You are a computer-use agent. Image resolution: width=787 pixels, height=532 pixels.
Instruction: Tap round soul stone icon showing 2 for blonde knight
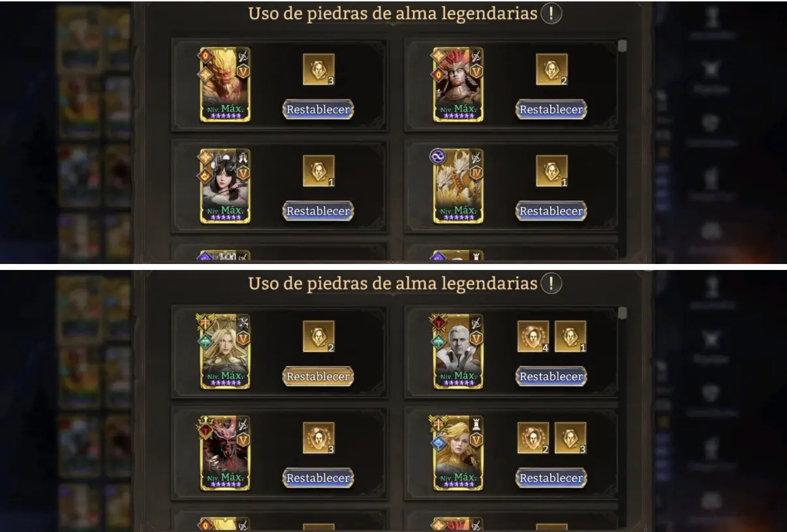(533, 438)
